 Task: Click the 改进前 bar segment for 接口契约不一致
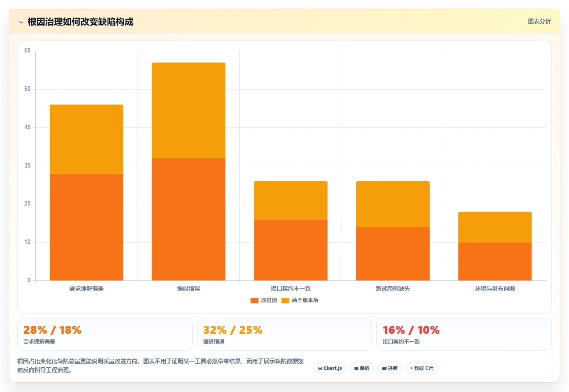[x=291, y=250]
